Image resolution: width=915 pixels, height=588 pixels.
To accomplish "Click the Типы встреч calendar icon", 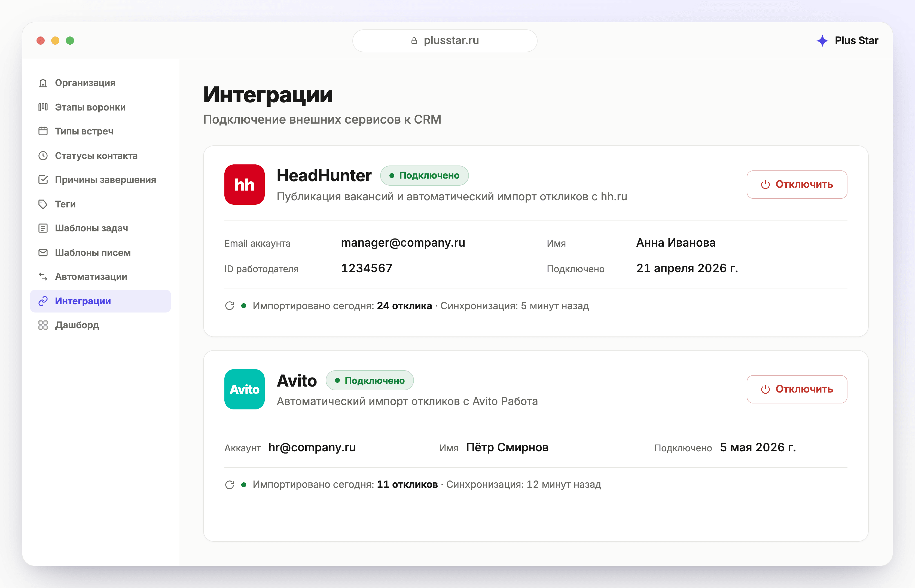I will pos(43,131).
